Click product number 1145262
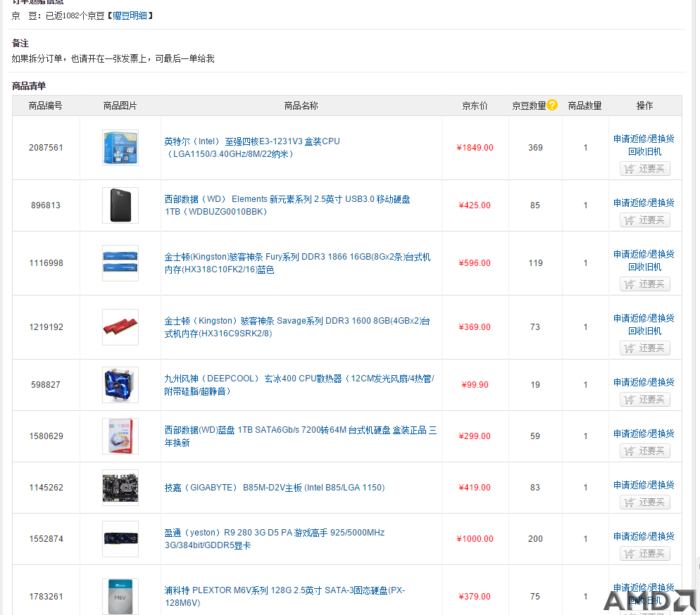This screenshot has width=700, height=615. (46, 488)
